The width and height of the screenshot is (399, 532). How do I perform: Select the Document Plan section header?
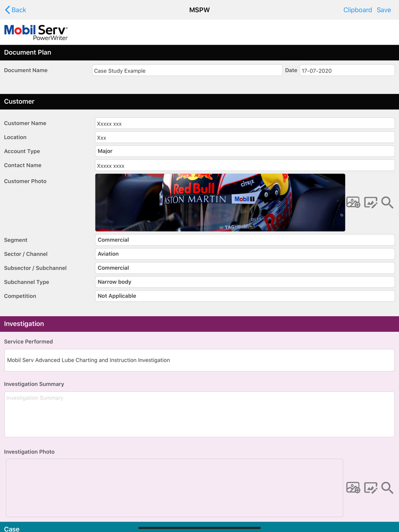tap(199, 53)
